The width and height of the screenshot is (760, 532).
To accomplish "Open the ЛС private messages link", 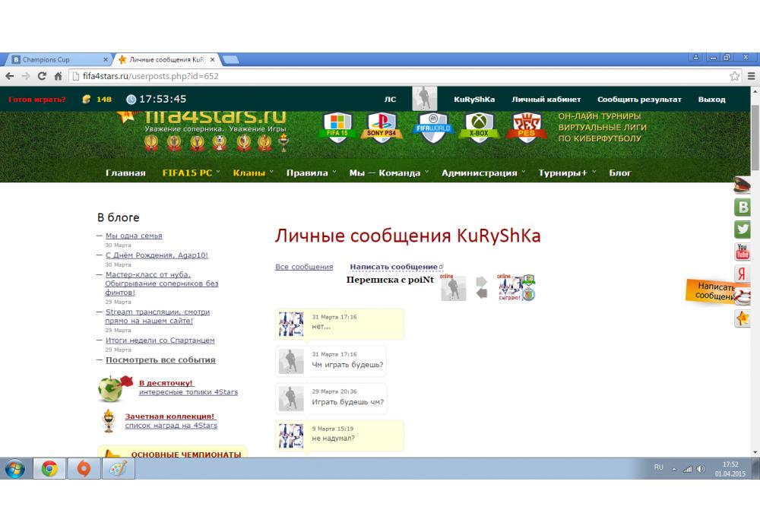I will tap(390, 100).
